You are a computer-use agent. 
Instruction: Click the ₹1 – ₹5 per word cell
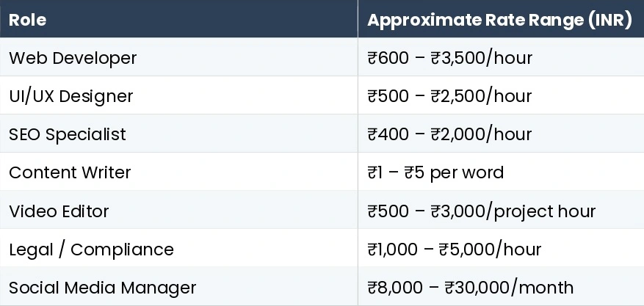click(x=435, y=172)
